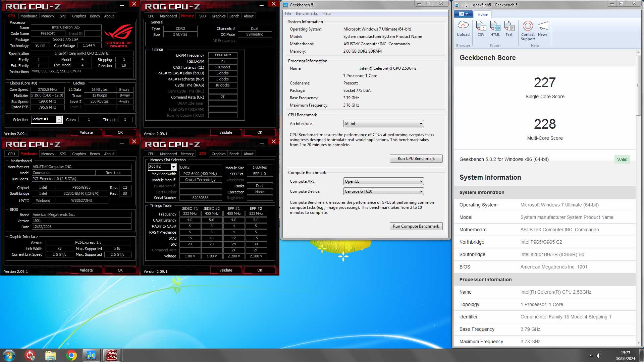The height and width of the screenshot is (362, 644).
Task: Click the results window vertical scrollbar thumb
Action: click(x=638, y=85)
